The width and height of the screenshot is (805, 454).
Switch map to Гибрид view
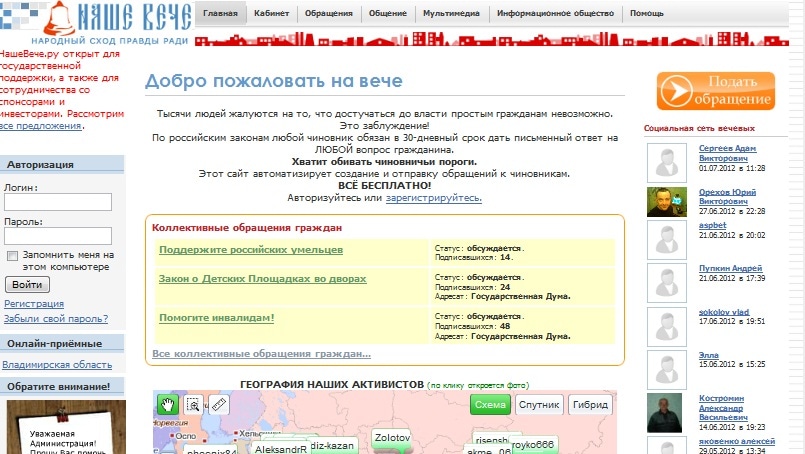click(590, 405)
